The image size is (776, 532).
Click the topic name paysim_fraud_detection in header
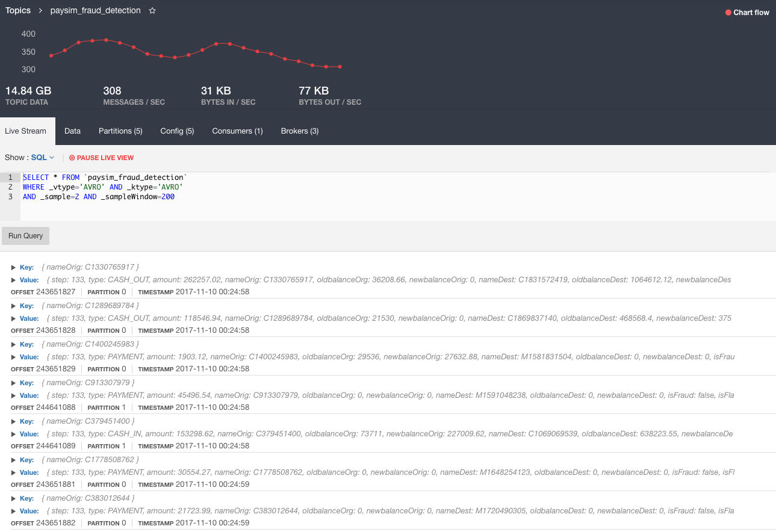[96, 11]
